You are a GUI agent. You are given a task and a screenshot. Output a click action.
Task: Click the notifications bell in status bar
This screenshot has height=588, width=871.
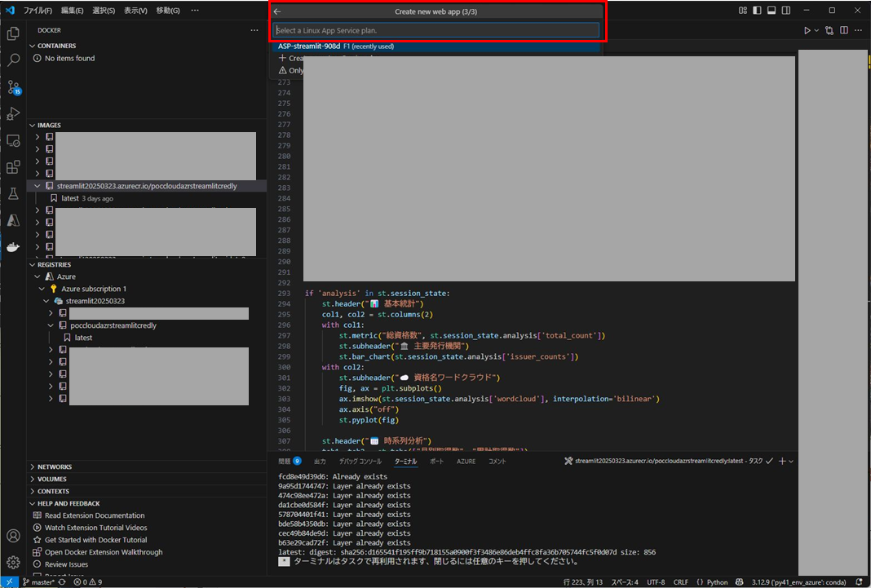coord(860,582)
